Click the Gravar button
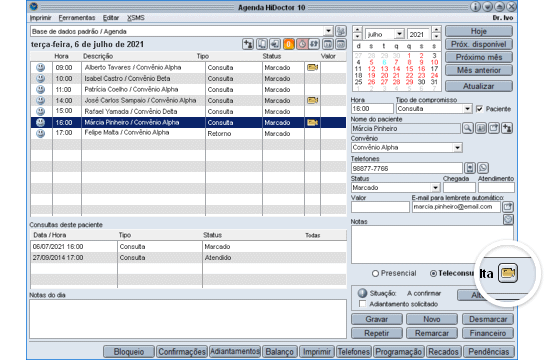Viewport: 544px width, 360px height. point(377,319)
